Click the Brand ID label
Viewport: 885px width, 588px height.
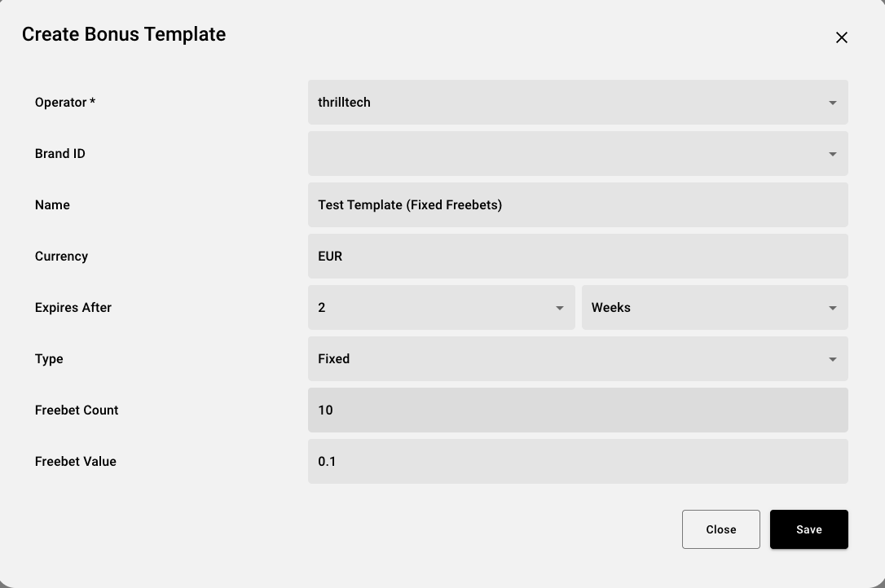[x=60, y=154]
